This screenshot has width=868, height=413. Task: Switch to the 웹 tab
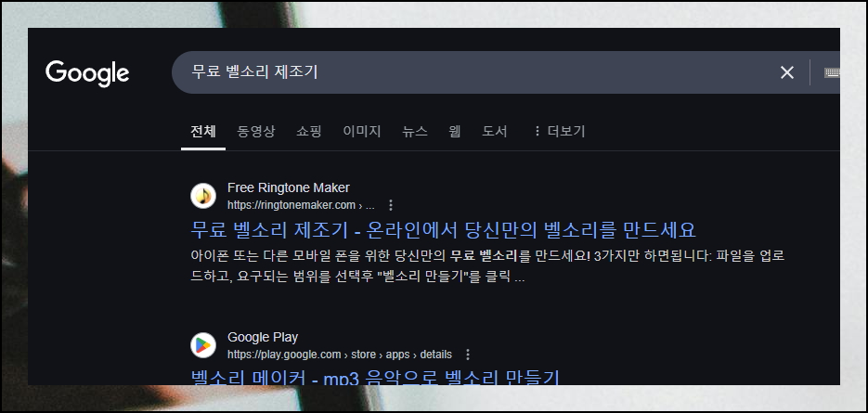455,132
